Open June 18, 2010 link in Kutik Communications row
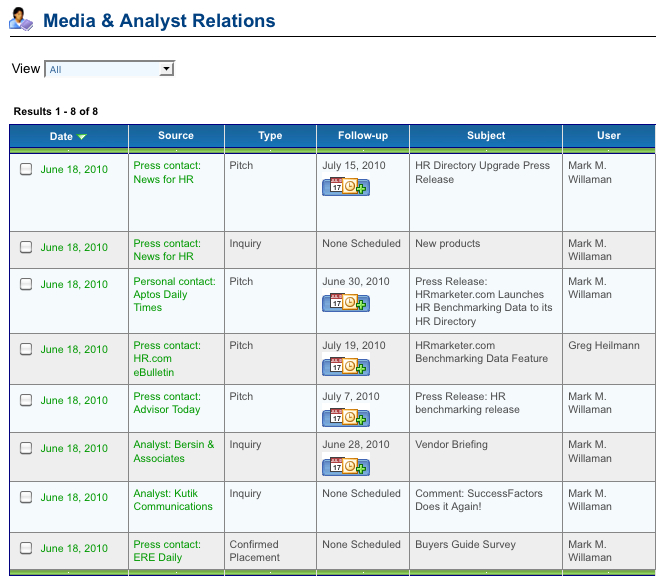The height and width of the screenshot is (584, 656). [74, 497]
